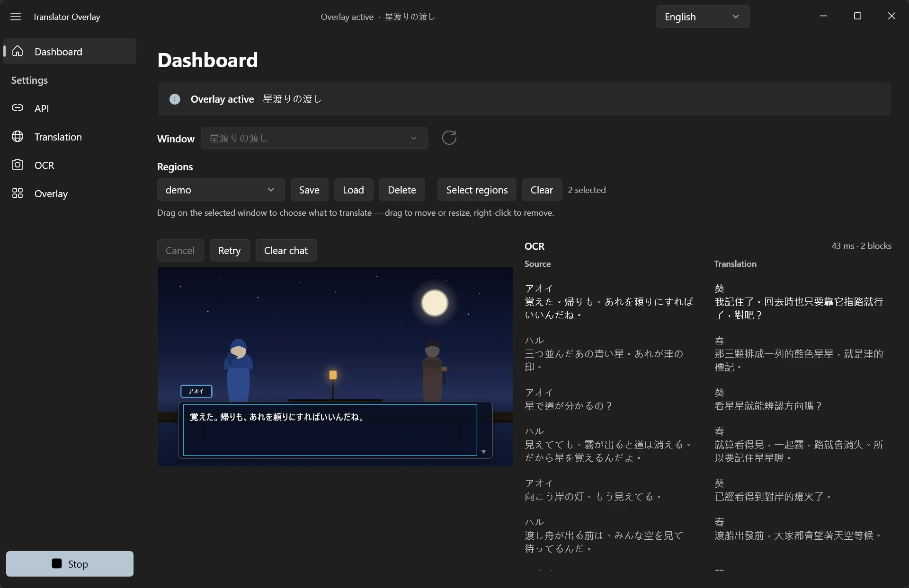The height and width of the screenshot is (588, 909).
Task: Click the game preview thumbnail moon
Action: pos(434,303)
